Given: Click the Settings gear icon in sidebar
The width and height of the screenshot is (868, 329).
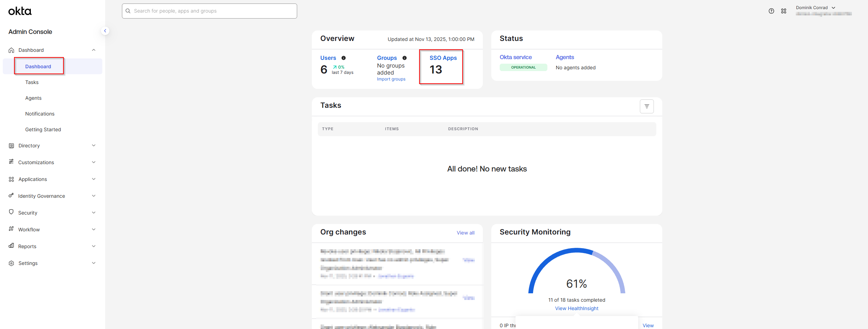Looking at the screenshot, I should click(11, 263).
